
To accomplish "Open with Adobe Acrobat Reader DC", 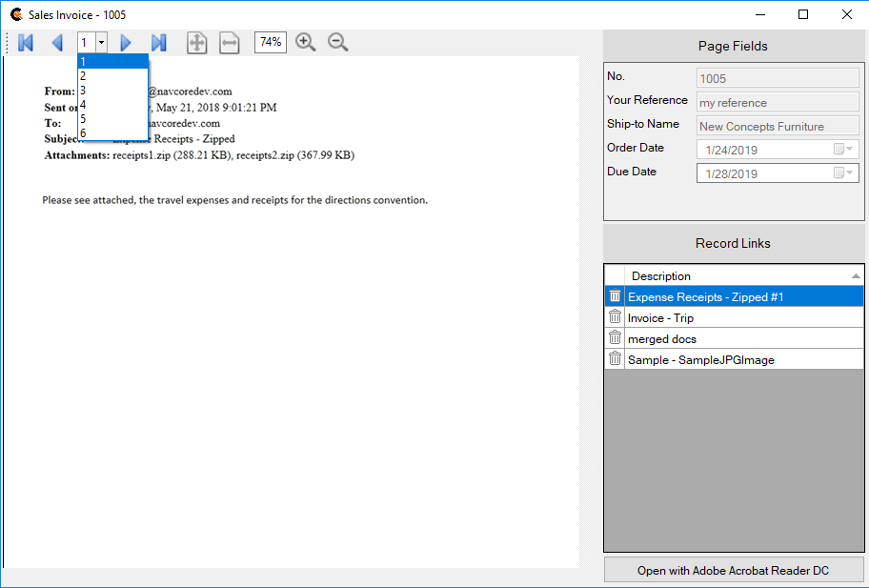I will pos(733,571).
